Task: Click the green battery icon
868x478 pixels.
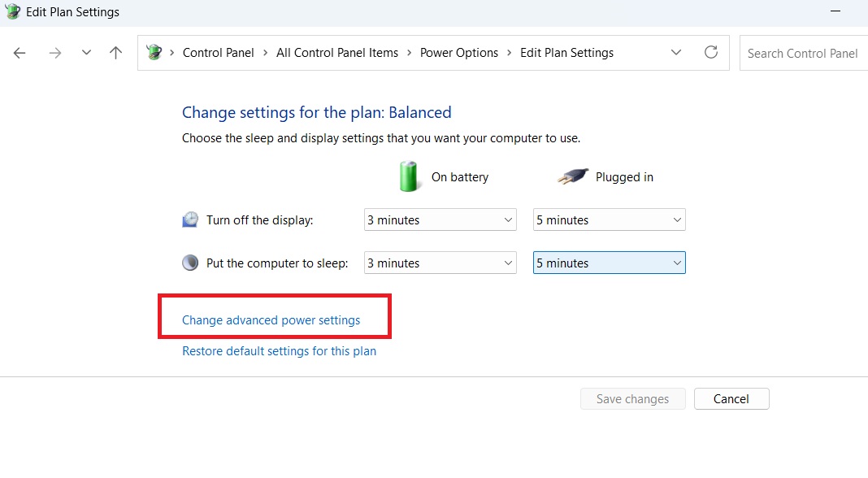Action: click(410, 176)
